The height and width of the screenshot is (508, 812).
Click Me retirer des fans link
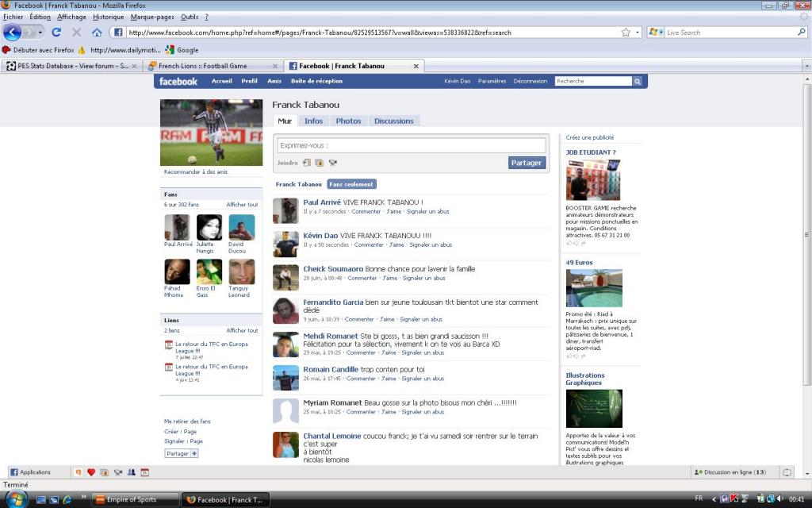[187, 421]
